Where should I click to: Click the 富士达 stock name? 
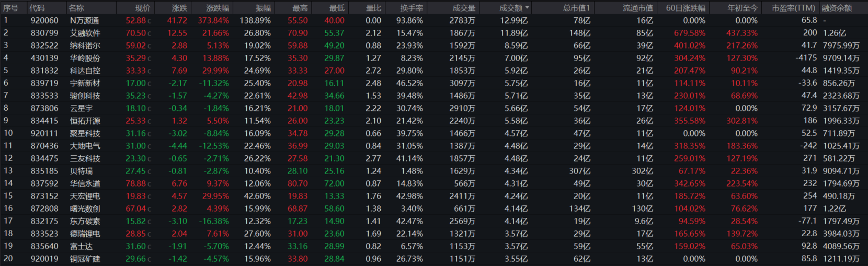click(81, 246)
